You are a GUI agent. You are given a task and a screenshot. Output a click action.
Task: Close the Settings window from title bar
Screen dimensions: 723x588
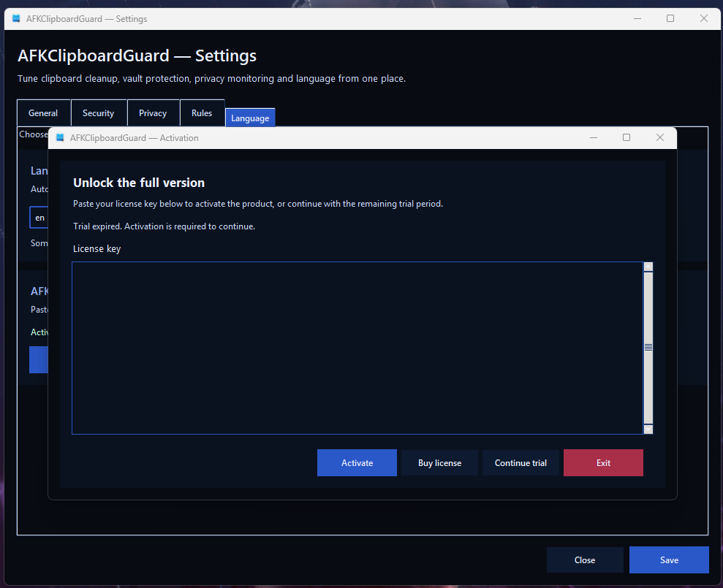click(x=703, y=19)
